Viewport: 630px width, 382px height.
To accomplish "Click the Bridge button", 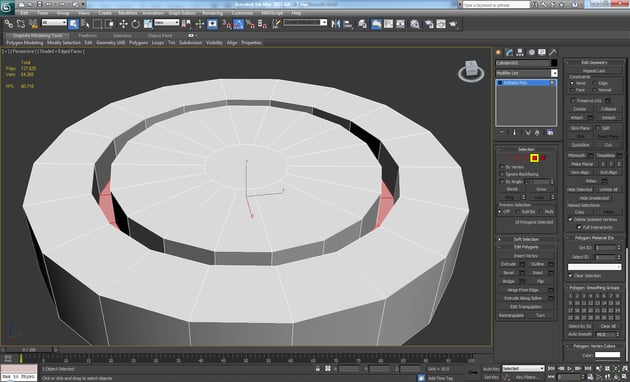I will tap(509, 281).
